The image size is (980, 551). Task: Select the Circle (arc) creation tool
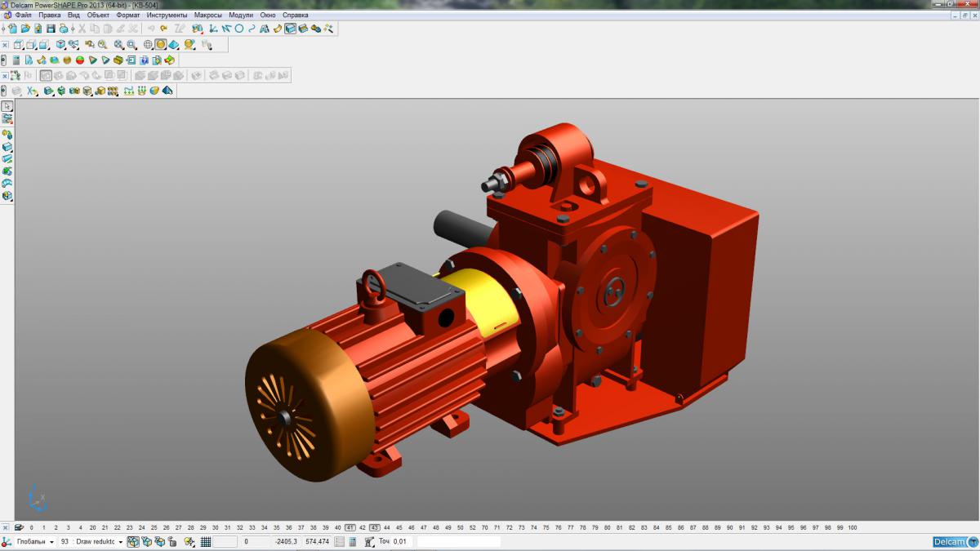coord(239,28)
